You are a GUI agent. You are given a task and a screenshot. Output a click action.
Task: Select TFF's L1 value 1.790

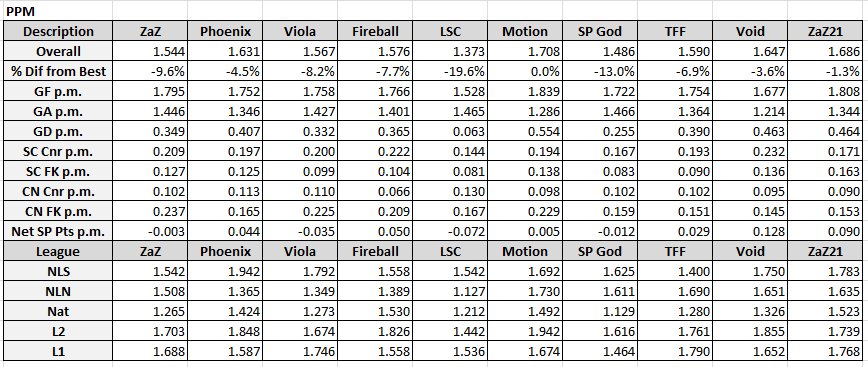[675, 351]
